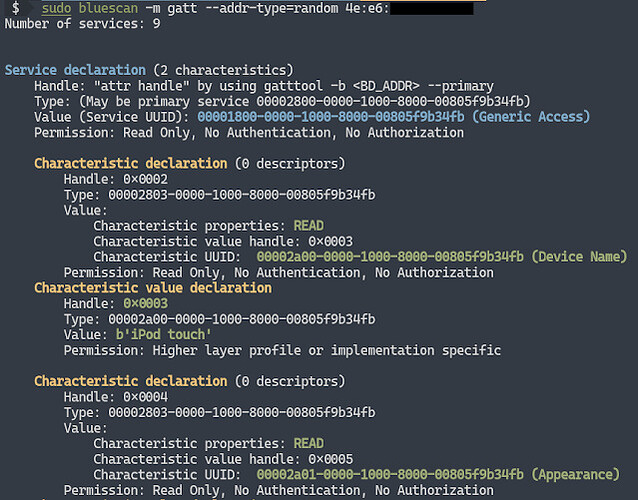The height and width of the screenshot is (500, 638).
Task: Select "Characteristic declaration" heading above Handle 0x0002
Action: point(131,164)
